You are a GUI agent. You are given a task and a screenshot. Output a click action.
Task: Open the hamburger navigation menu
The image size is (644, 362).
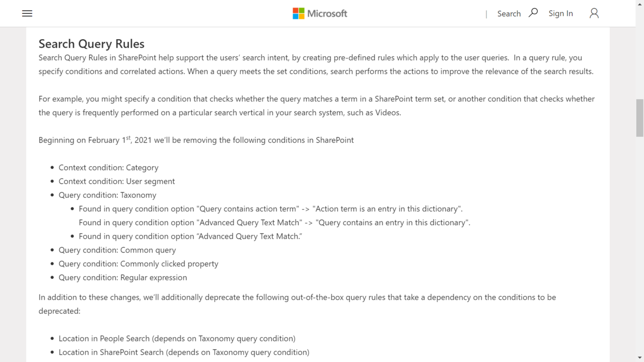pyautogui.click(x=27, y=13)
